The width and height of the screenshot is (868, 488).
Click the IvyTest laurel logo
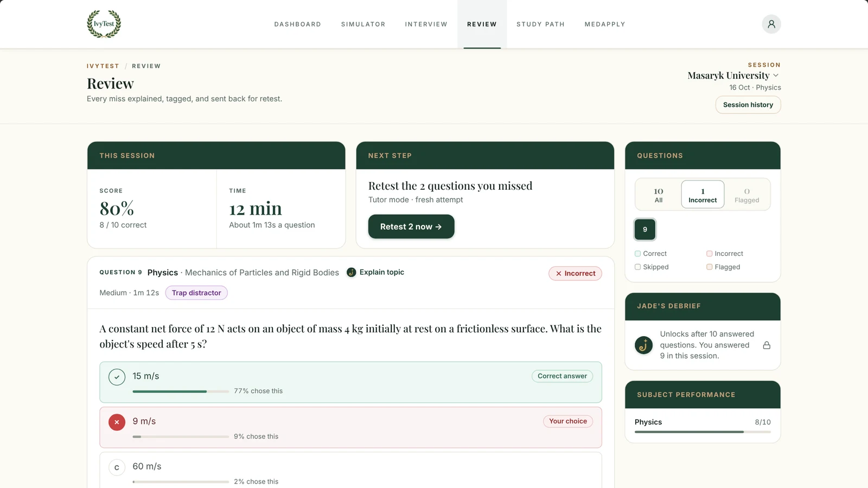point(104,24)
